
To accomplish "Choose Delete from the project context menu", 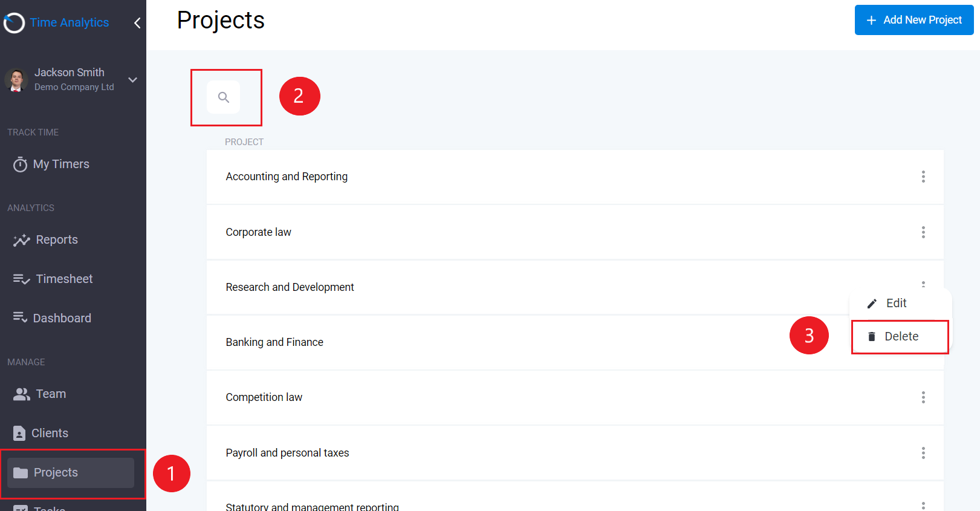I will coord(900,337).
